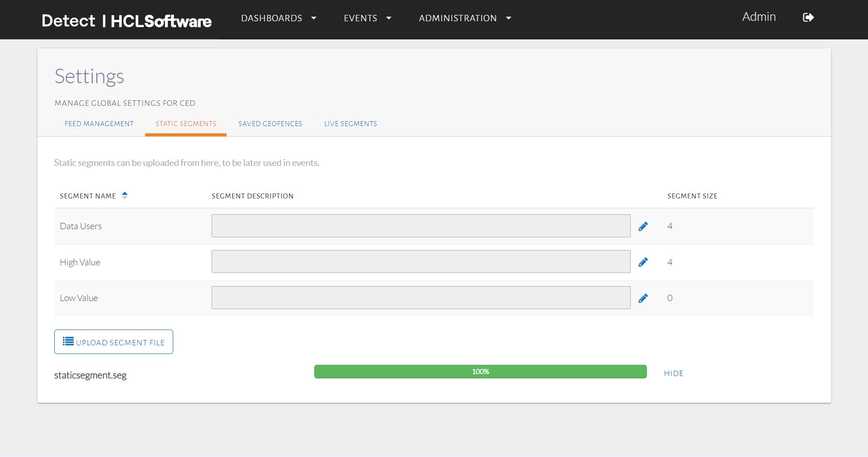The width and height of the screenshot is (868, 457).
Task: Click the Detect HCLSoftware logo
Action: point(127,20)
